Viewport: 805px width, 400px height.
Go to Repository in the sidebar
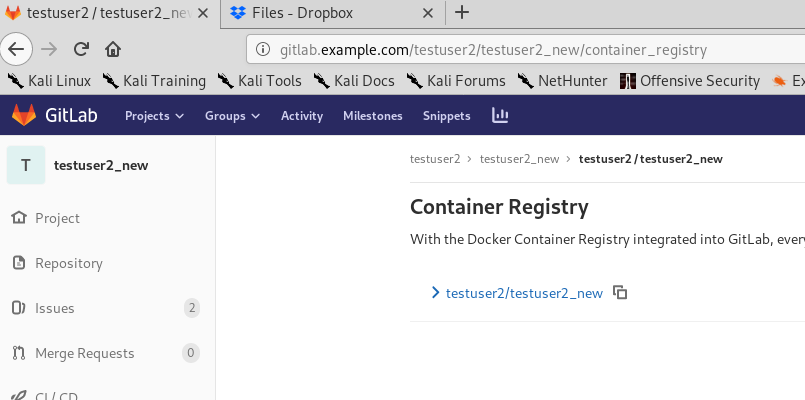pyautogui.click(x=69, y=263)
